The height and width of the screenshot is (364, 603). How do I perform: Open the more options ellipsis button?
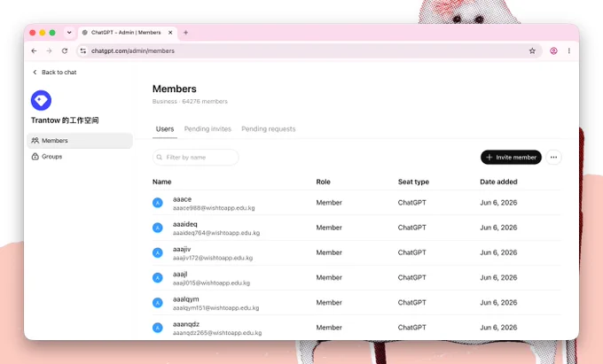553,158
